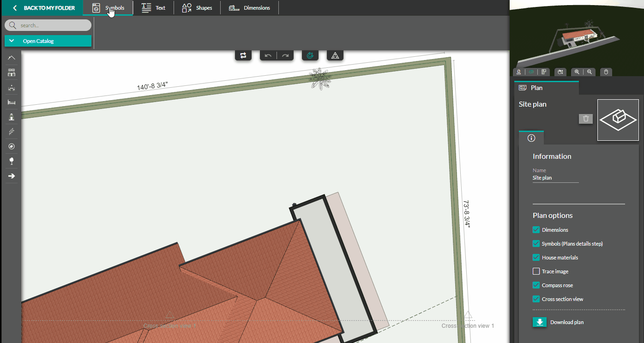
Task: Undo the last plan change
Action: click(x=268, y=55)
